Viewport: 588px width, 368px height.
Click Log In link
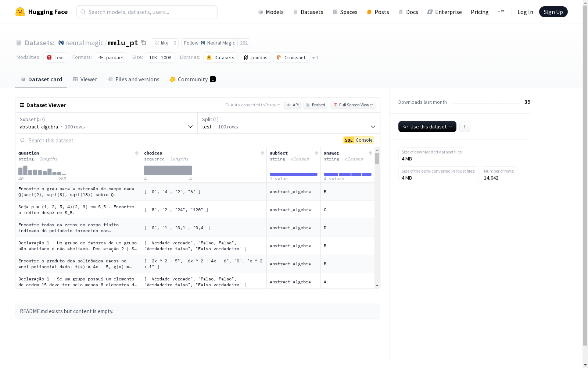(x=525, y=12)
